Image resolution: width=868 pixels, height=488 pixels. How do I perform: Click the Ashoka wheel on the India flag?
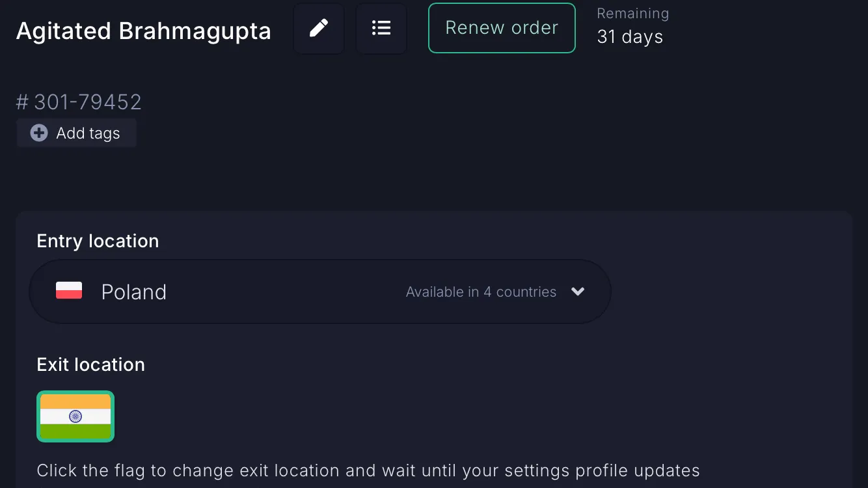pyautogui.click(x=75, y=416)
